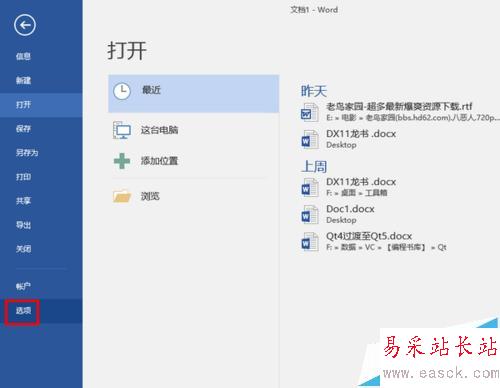Click Word icon beside Qt4过渡至Qt5.docx

(310, 241)
